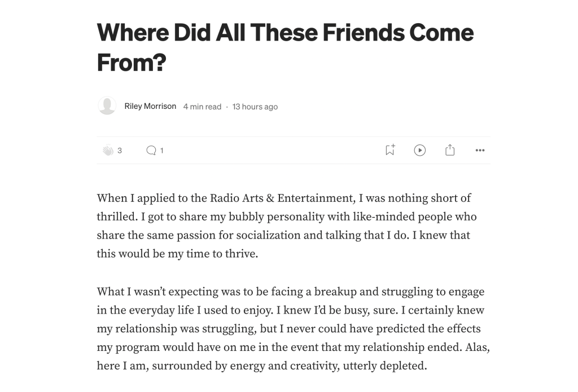Viewport: 578px width, 392px height.
Task: Open Riley Morrison's profile link
Action: (150, 106)
